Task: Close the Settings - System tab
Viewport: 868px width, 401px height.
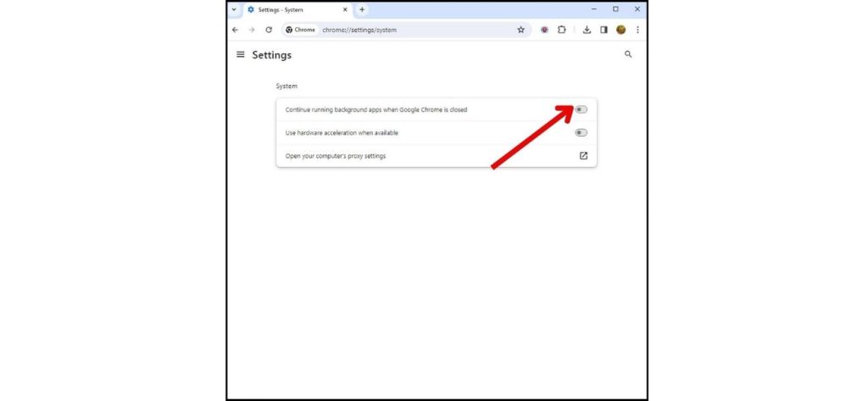Action: click(346, 9)
